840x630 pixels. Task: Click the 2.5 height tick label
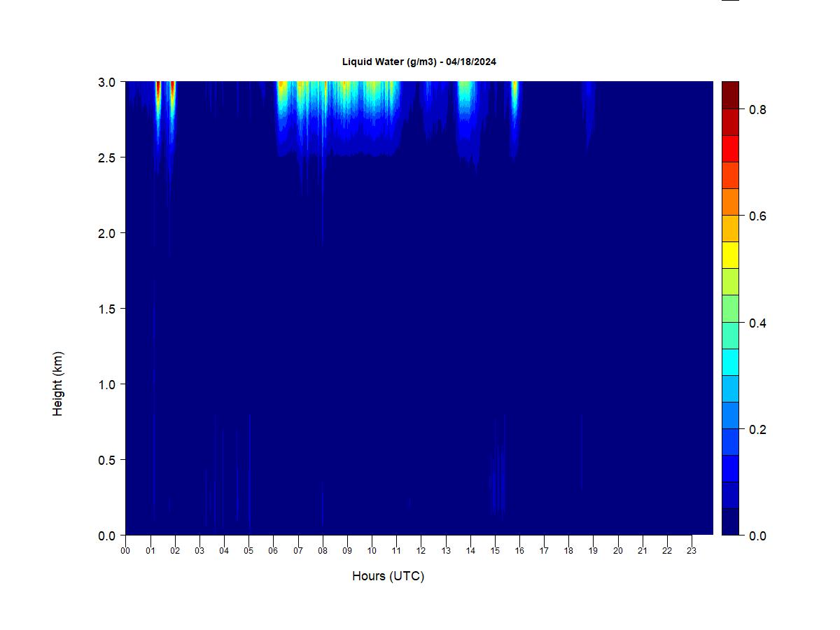pos(107,157)
